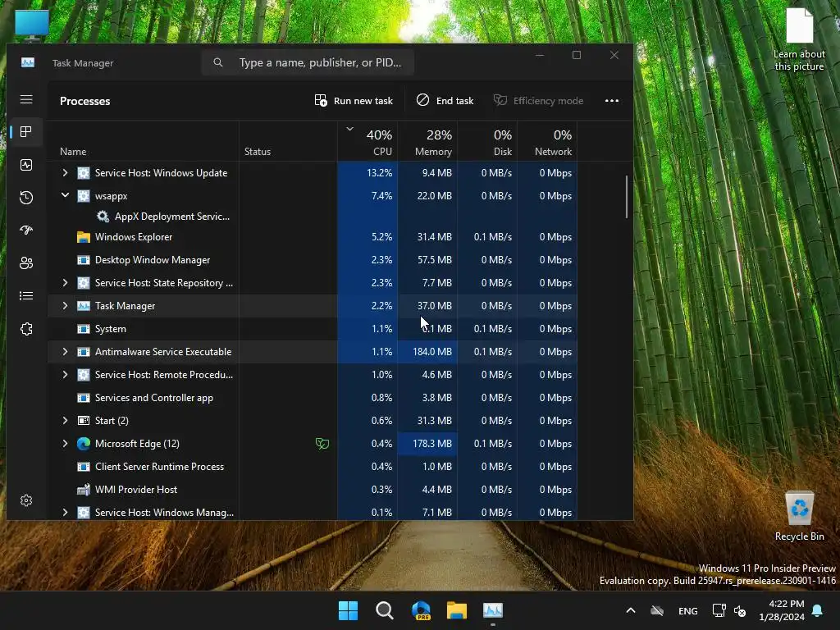840x630 pixels.
Task: Click the Efficiency mode button
Action: 538,101
